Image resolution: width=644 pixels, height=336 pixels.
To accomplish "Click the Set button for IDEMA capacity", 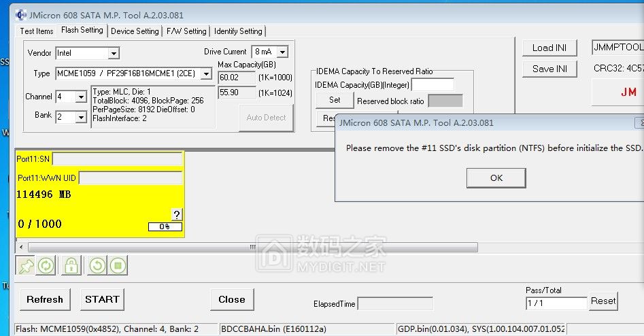I will (x=335, y=100).
